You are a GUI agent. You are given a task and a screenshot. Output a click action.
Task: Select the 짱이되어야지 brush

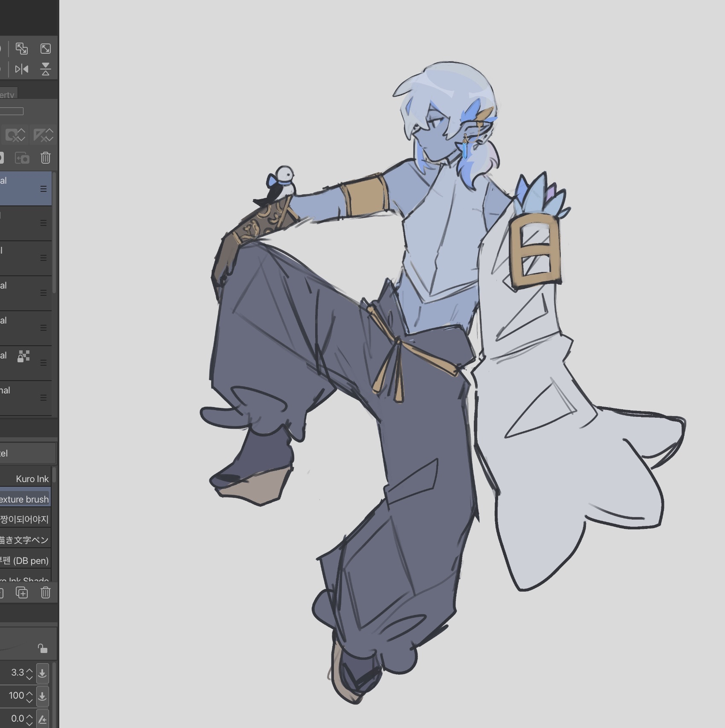[x=25, y=520]
